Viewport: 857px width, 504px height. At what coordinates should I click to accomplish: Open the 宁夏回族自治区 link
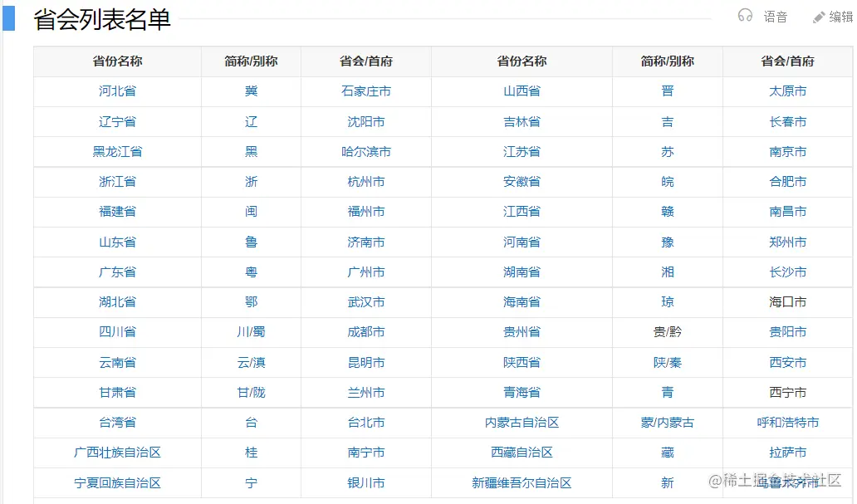pos(118,483)
